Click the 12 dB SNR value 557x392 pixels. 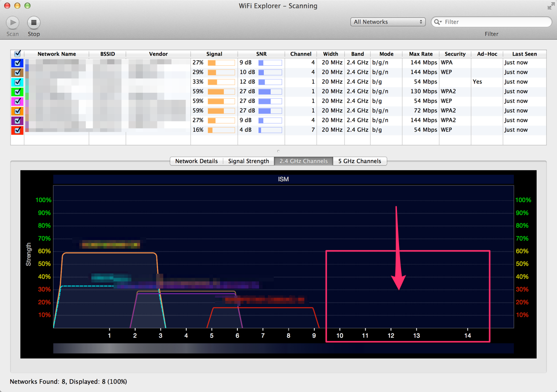247,82
